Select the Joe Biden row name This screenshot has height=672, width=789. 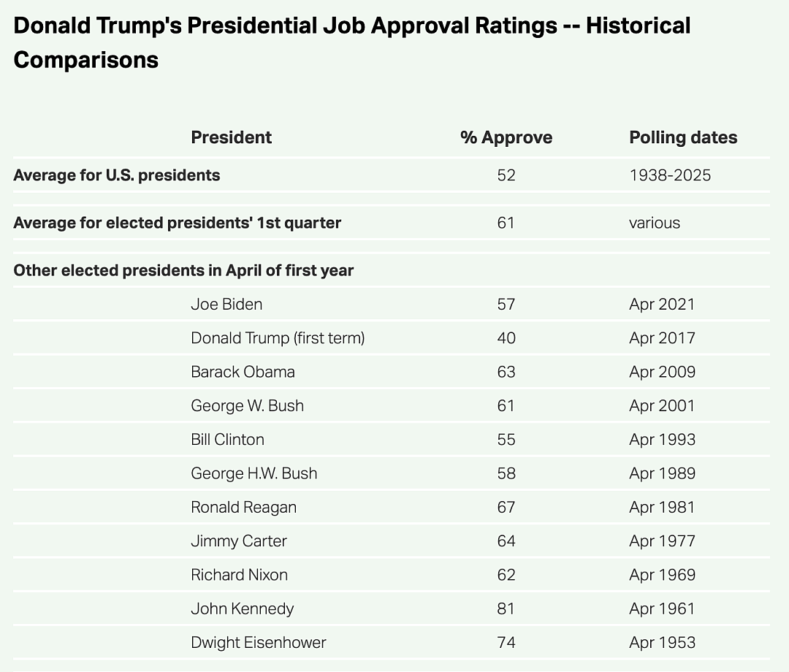click(x=226, y=305)
